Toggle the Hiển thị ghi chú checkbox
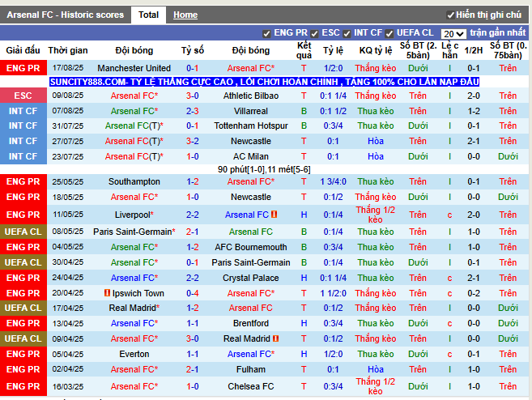The height and width of the screenshot is (400, 532). 450,15
